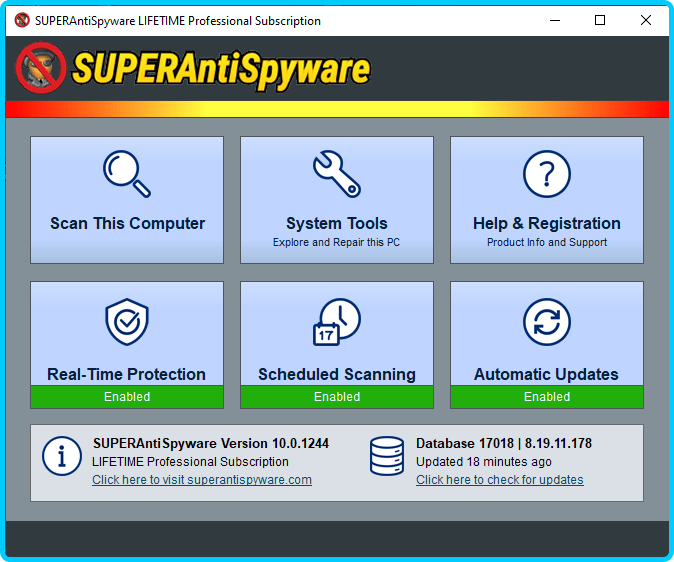
Task: Open Scan This Computer label
Action: (x=127, y=224)
